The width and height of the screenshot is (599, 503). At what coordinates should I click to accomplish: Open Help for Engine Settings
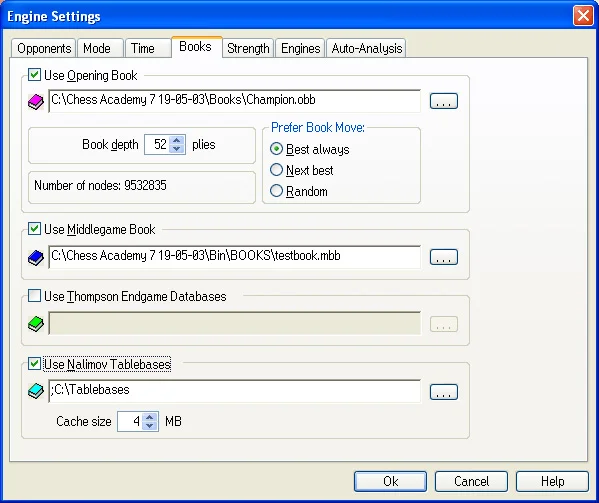tap(552, 481)
